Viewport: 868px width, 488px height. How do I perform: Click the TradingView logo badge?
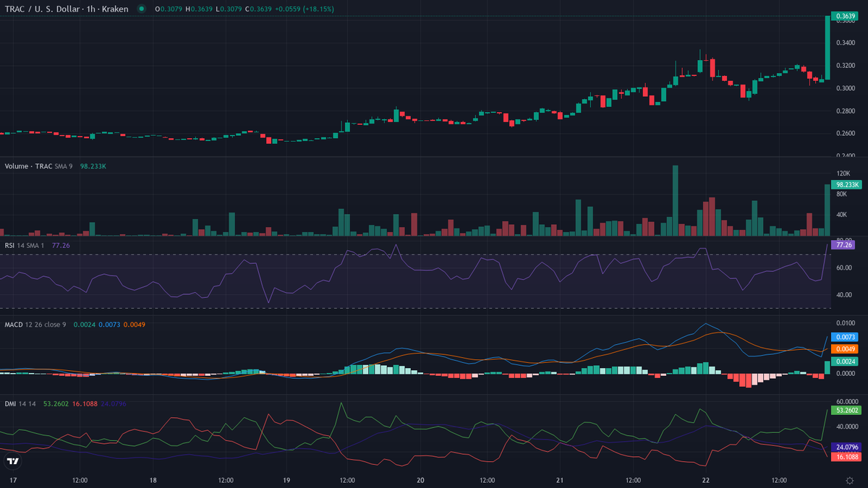(x=12, y=461)
